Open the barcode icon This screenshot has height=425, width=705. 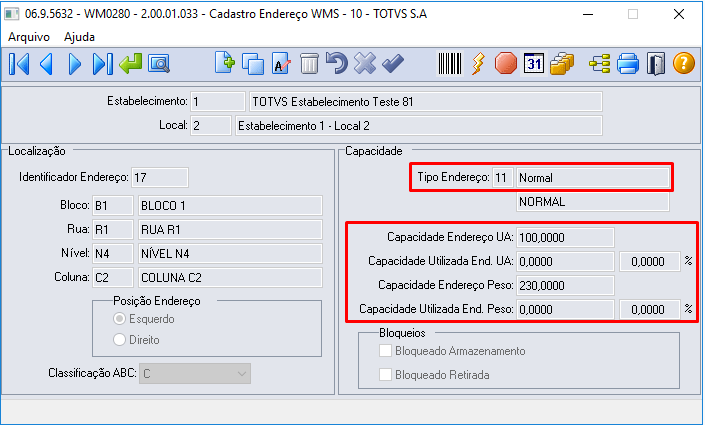(x=450, y=64)
